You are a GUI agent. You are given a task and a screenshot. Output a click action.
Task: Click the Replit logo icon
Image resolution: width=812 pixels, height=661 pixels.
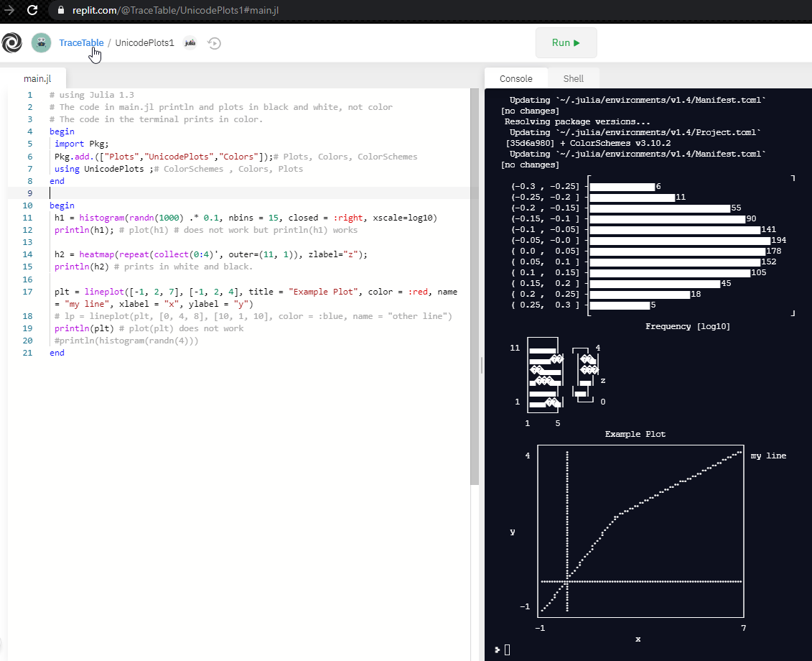click(x=12, y=42)
